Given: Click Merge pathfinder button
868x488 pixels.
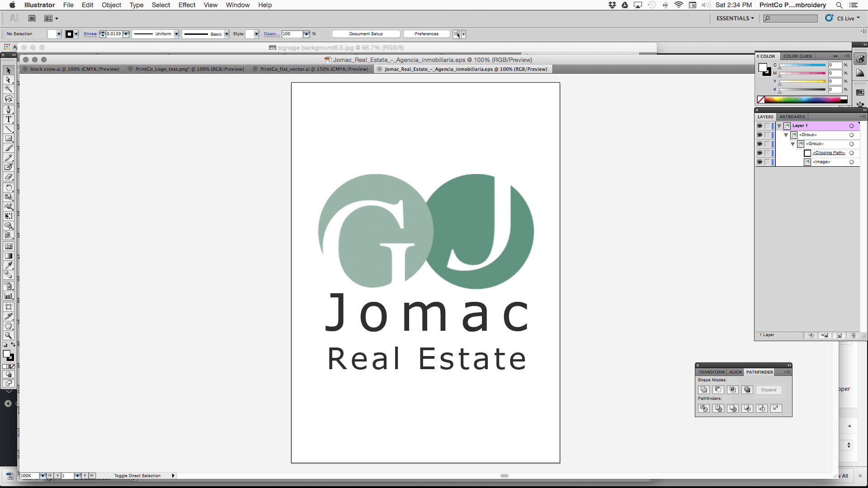Looking at the screenshot, I should 733,408.
